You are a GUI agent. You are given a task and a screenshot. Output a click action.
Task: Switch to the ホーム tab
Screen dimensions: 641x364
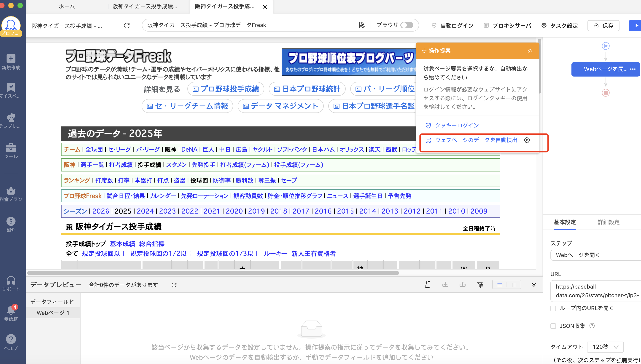[67, 6]
